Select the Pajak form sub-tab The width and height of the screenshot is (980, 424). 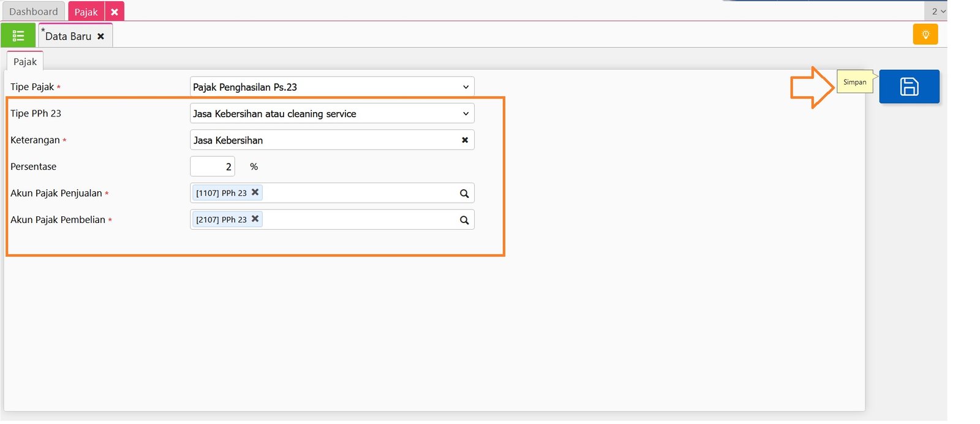[25, 62]
